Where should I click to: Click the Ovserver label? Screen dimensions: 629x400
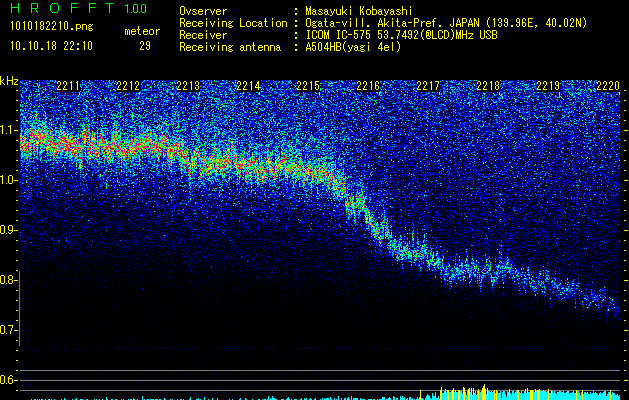[203, 11]
